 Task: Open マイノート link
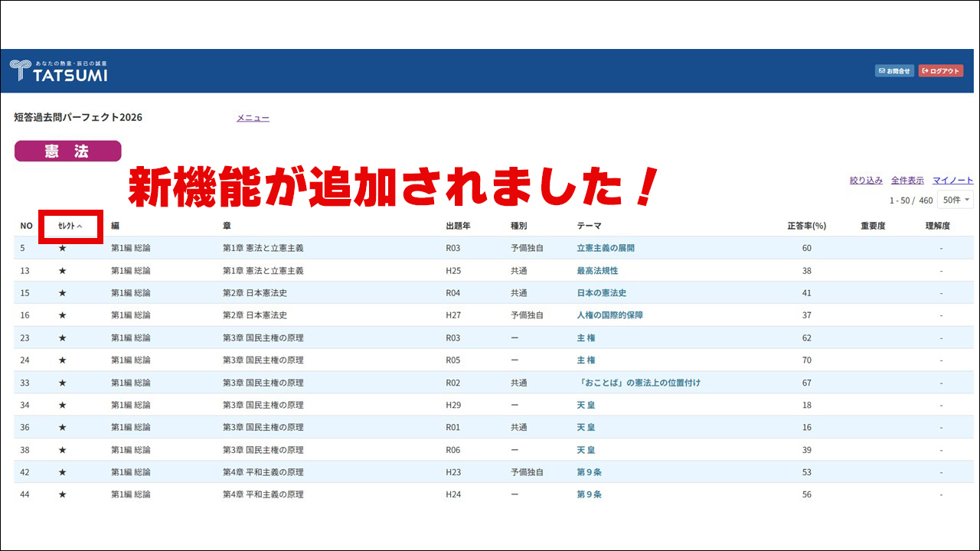(x=952, y=181)
